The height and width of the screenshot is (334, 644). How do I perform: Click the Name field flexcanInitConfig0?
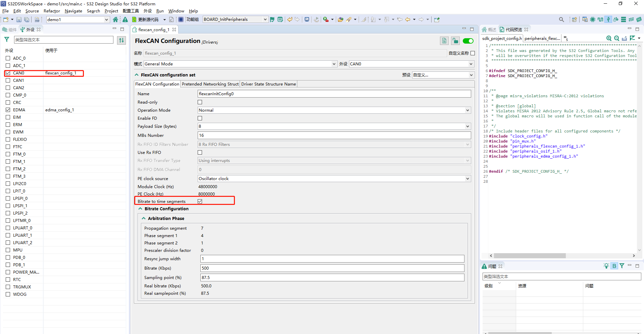[x=334, y=94]
